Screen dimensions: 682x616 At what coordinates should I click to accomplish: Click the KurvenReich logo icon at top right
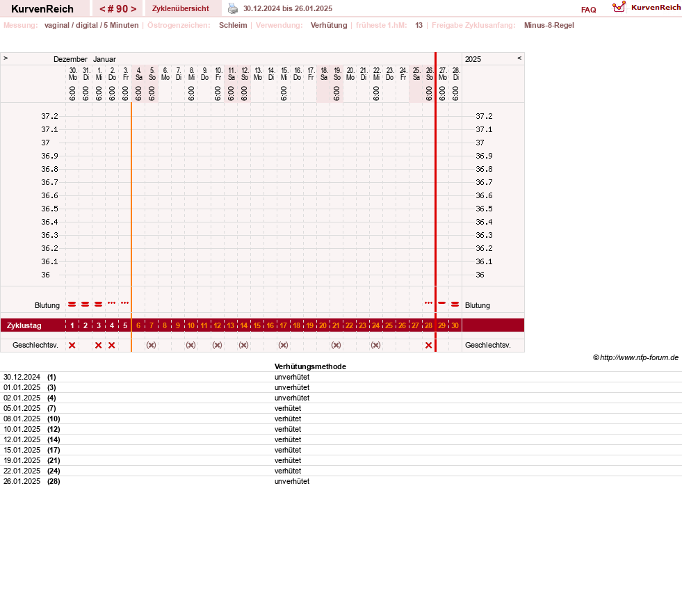click(619, 7)
